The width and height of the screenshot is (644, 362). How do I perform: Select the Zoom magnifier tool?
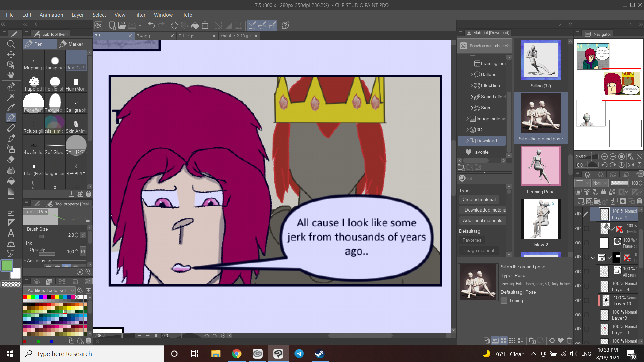[11, 44]
